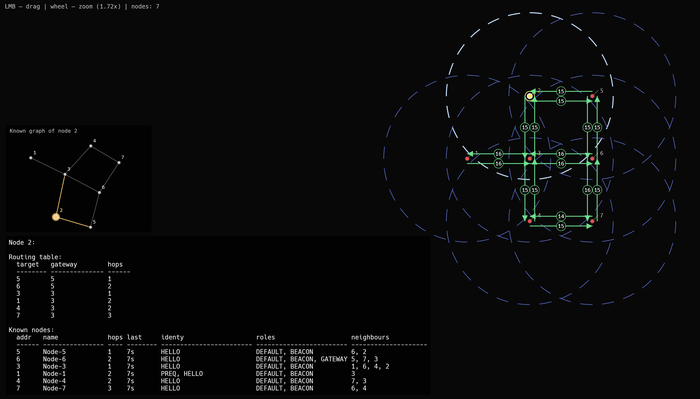Click the 'Known graph of node 2' title

43,131
